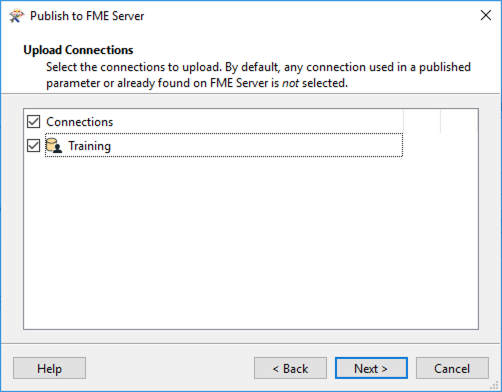Go back with the < Back button
The height and width of the screenshot is (392, 502).
click(290, 368)
